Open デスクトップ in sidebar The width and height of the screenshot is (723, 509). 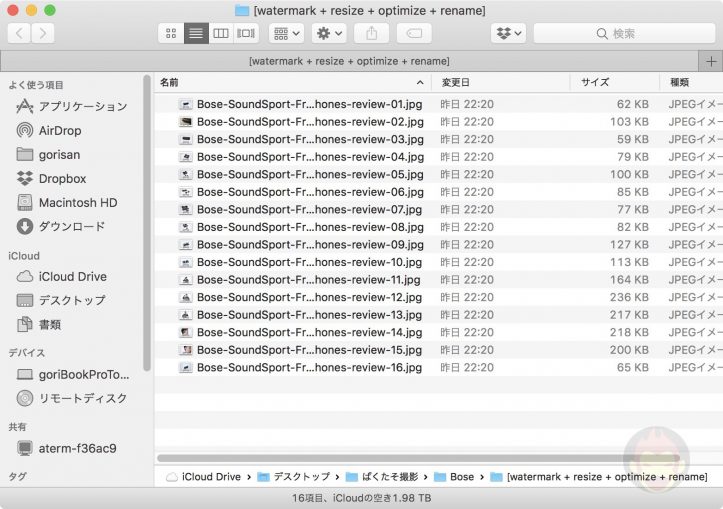coord(61,301)
